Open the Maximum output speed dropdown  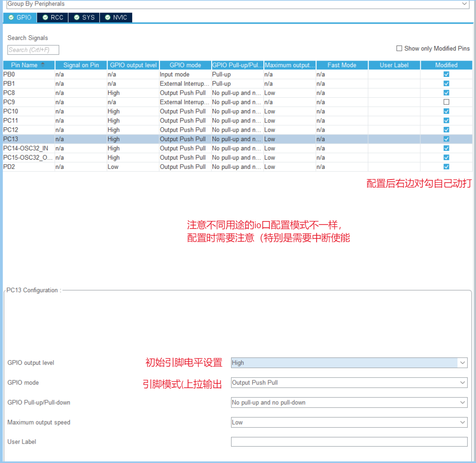tap(349, 422)
